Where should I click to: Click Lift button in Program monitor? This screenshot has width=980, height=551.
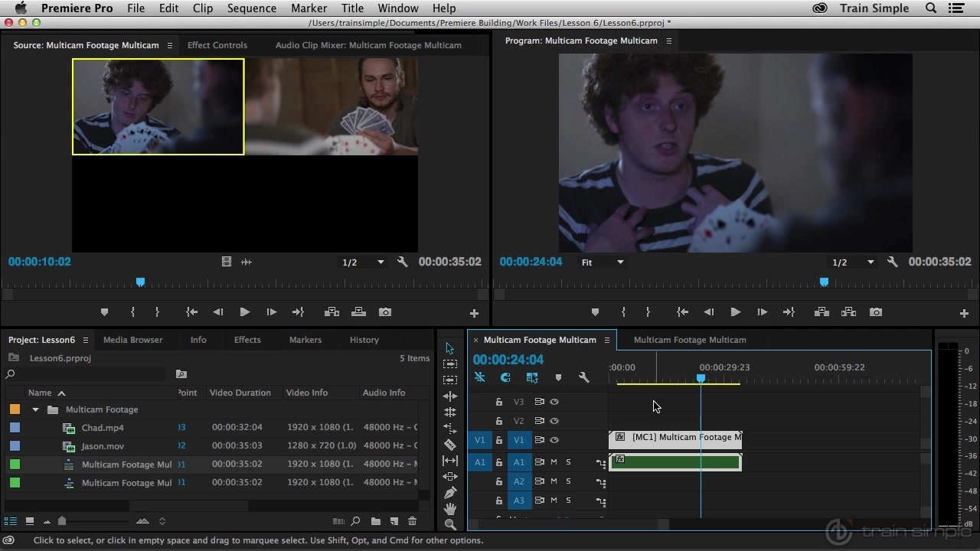(x=822, y=312)
